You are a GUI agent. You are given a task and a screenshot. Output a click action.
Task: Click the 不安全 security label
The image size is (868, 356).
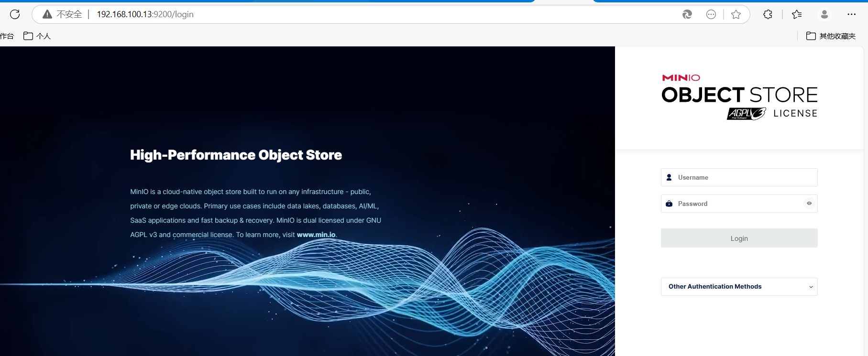(69, 14)
